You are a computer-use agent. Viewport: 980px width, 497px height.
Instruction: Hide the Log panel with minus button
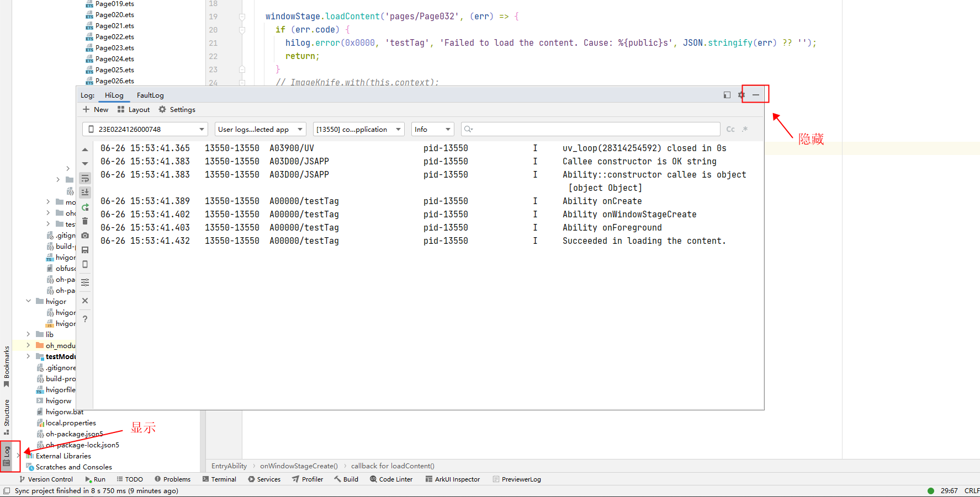[x=756, y=95]
